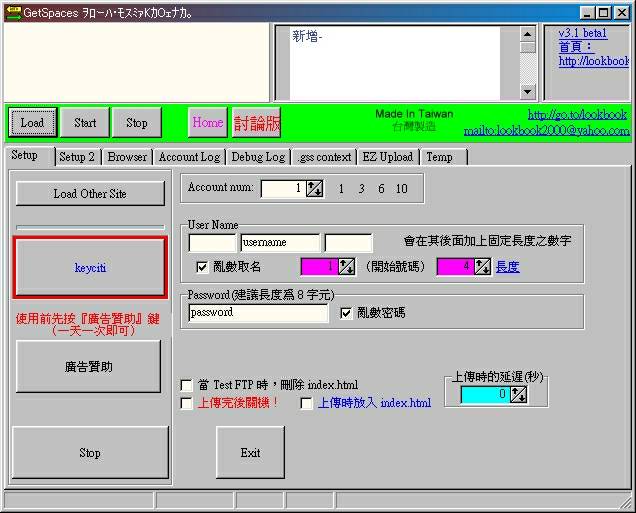Screen dimensions: 636x513
Task: Click the username input field
Action: coord(280,243)
